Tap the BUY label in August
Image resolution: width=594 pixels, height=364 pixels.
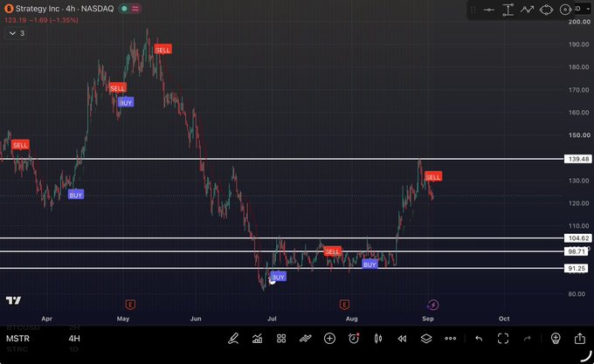tap(370, 264)
